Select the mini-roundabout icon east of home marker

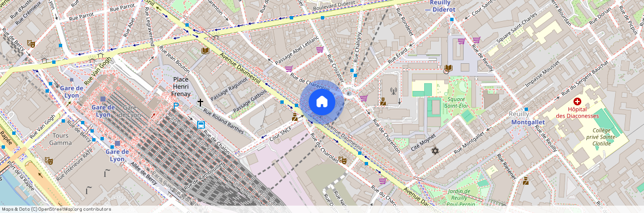coord(349,94)
